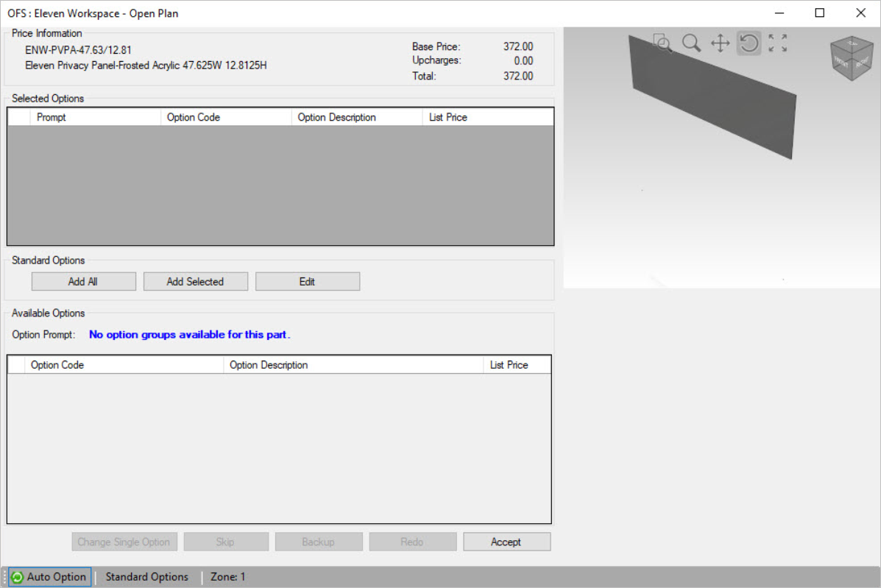Click the grayed-out Backup button

tap(319, 542)
